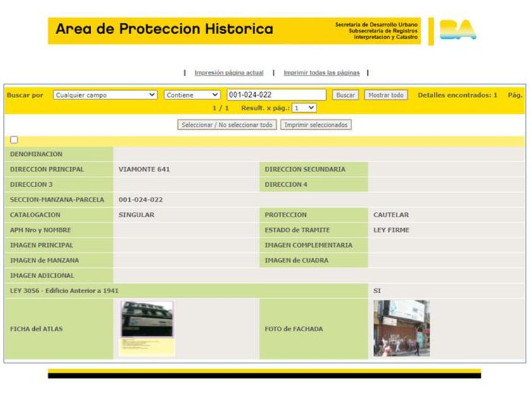Click the 'Area de Proteccion Historica' header title
Screen dimensions: 532x399
click(x=165, y=29)
